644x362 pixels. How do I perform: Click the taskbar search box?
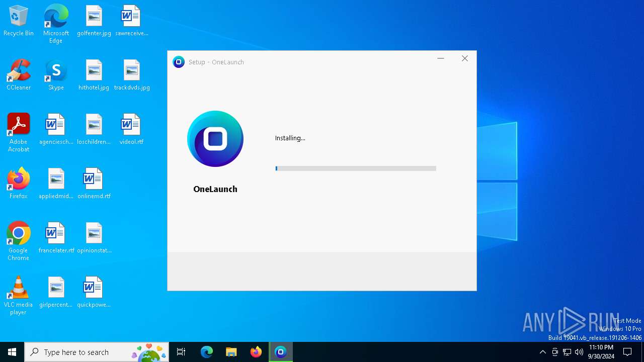[x=97, y=352]
